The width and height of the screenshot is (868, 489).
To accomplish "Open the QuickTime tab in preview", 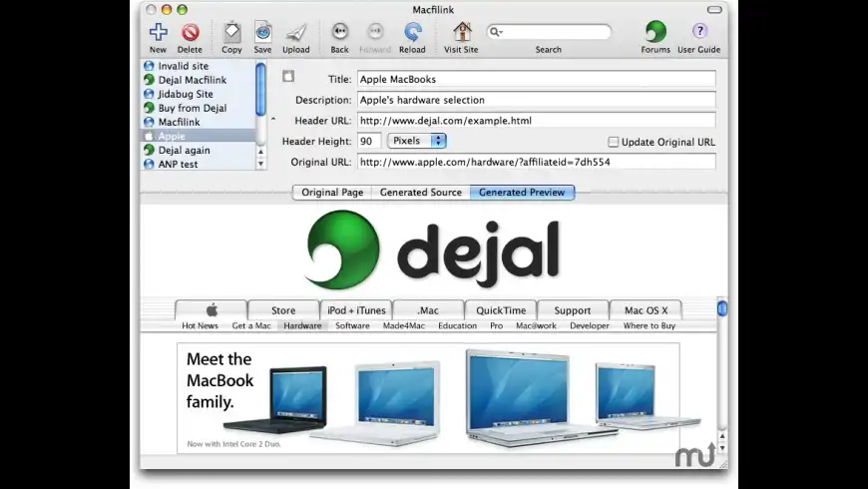I will click(501, 310).
